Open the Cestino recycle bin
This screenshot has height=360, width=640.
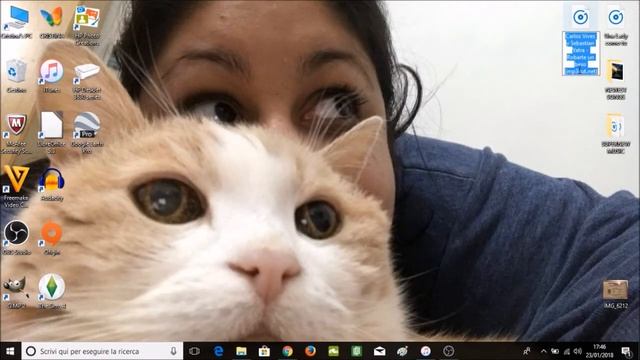tap(16, 76)
